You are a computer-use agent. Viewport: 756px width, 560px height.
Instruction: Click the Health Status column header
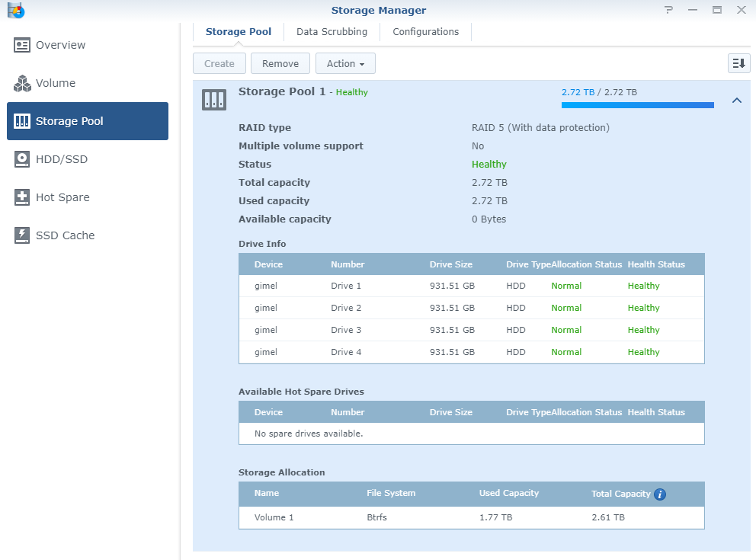click(x=656, y=264)
